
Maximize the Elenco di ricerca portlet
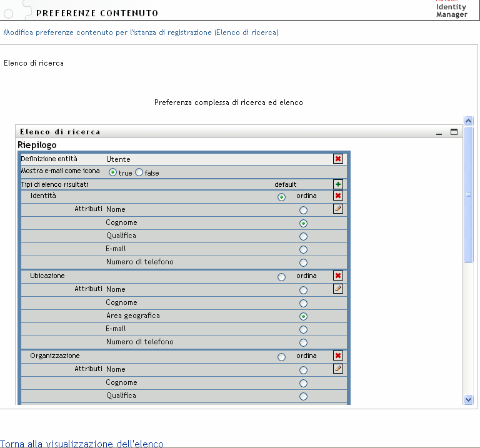coord(454,132)
